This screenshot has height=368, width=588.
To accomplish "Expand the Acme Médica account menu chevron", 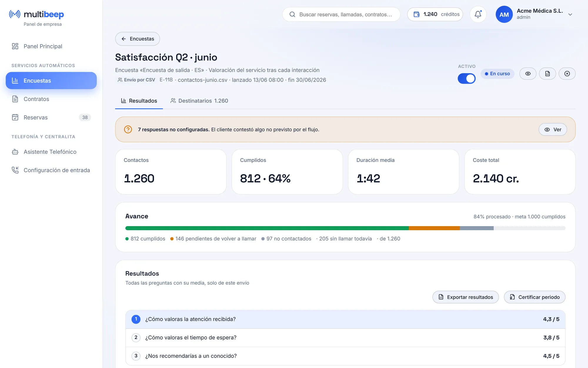I will pos(570,14).
